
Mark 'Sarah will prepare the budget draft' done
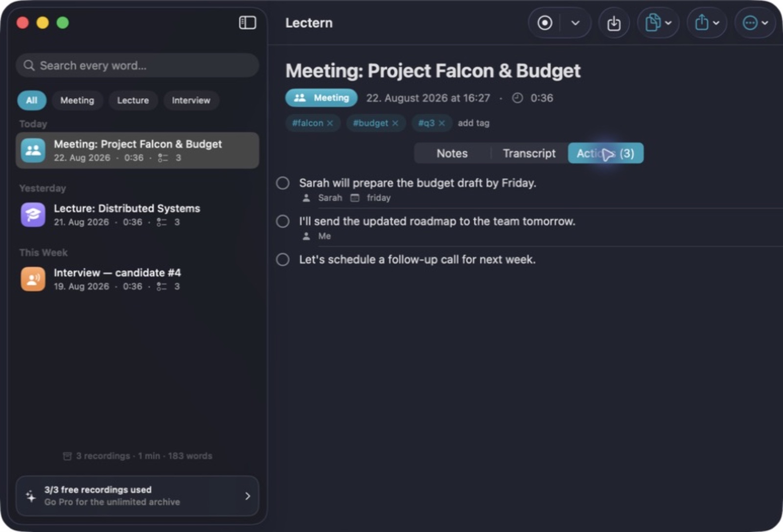pos(283,183)
